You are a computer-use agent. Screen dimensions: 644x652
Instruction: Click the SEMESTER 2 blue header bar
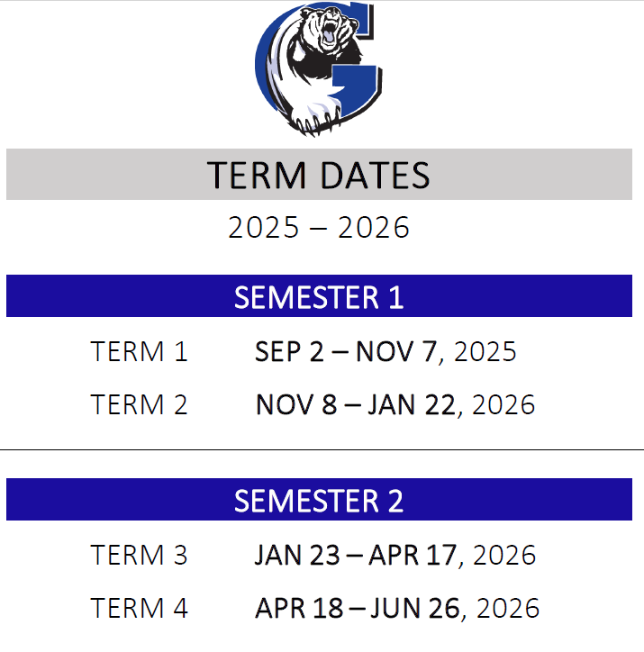tap(319, 500)
